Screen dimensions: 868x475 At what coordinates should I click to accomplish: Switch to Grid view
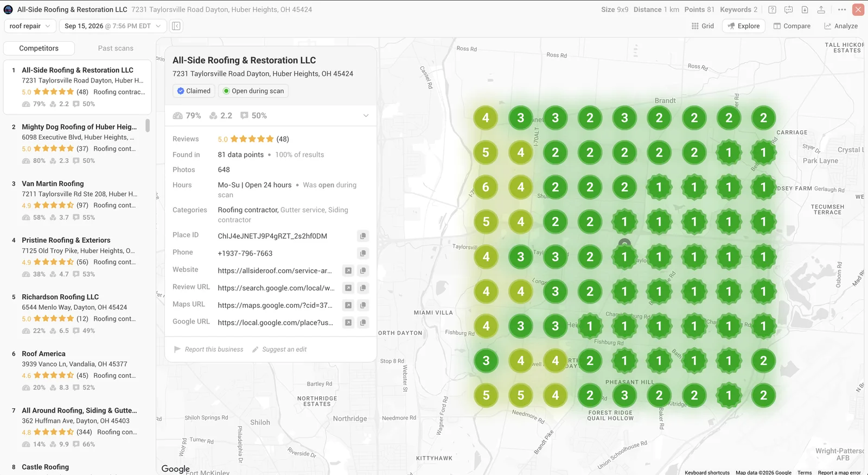tap(703, 26)
